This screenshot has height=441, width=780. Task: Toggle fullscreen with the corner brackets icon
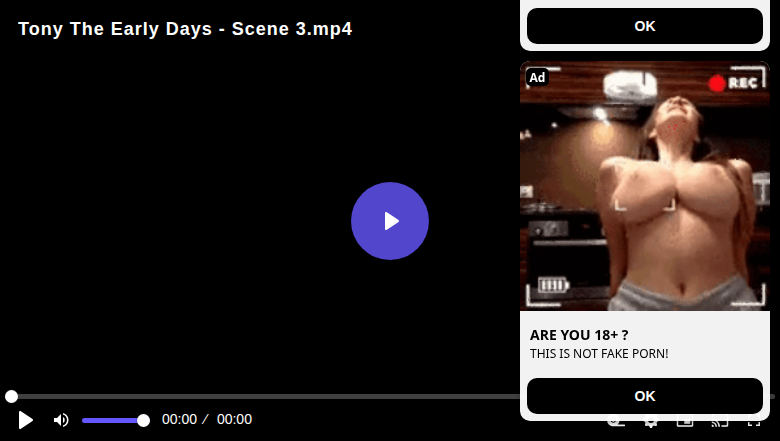click(754, 422)
